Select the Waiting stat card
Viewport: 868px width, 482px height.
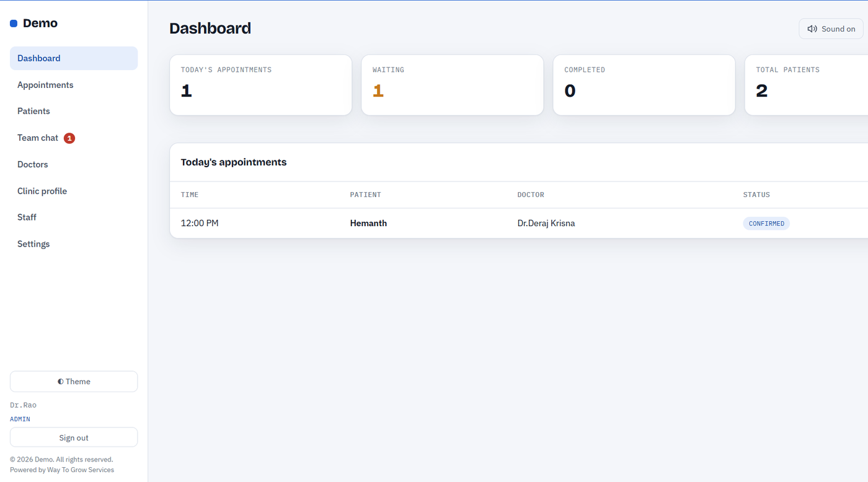(453, 85)
